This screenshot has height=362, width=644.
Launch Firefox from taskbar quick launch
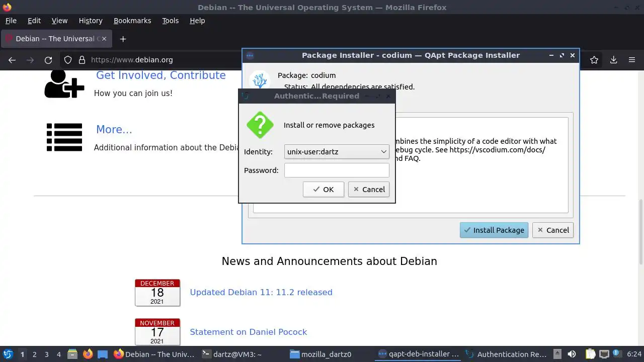pos(88,354)
